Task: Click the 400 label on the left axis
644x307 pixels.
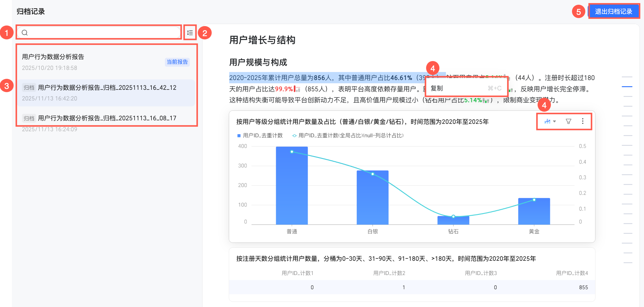Action: [243, 146]
